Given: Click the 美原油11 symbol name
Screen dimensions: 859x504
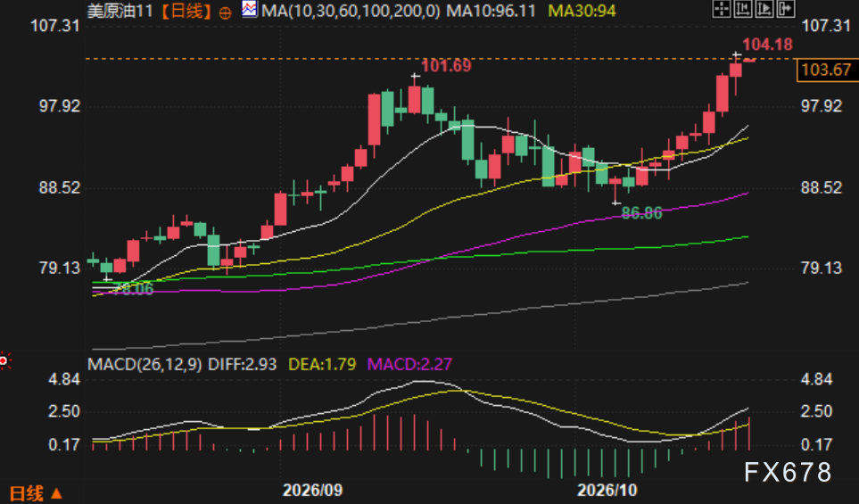Looking at the screenshot, I should 120,11.
